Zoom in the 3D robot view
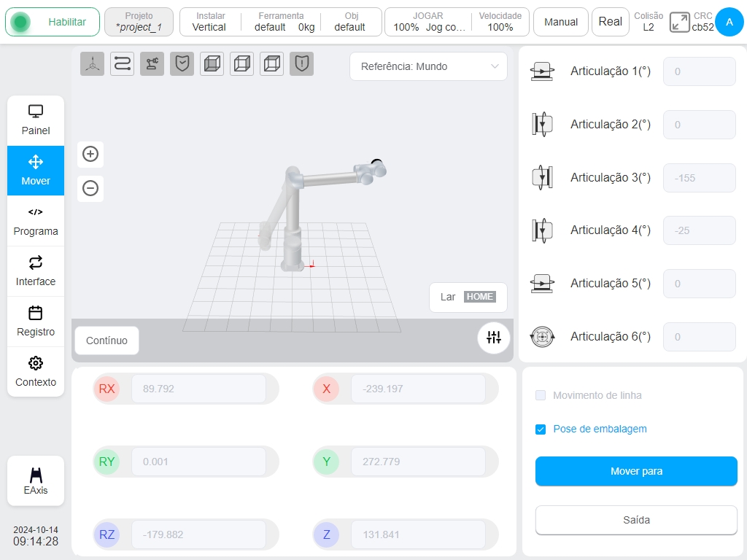Screen dimensions: 747x560 [x=90, y=154]
